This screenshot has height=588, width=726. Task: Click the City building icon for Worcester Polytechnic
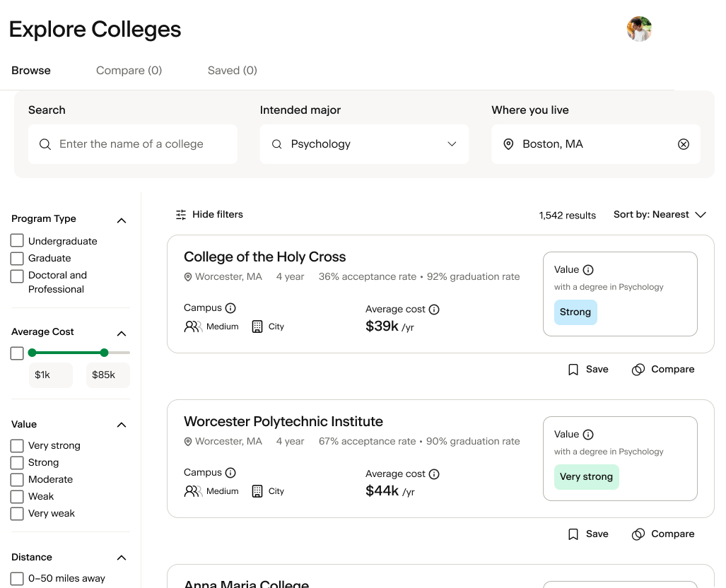(257, 492)
